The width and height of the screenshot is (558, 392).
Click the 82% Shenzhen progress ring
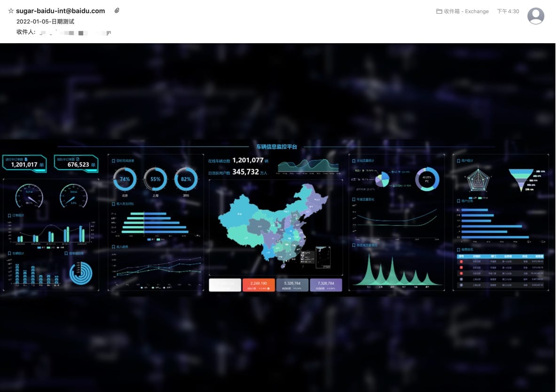tap(186, 179)
